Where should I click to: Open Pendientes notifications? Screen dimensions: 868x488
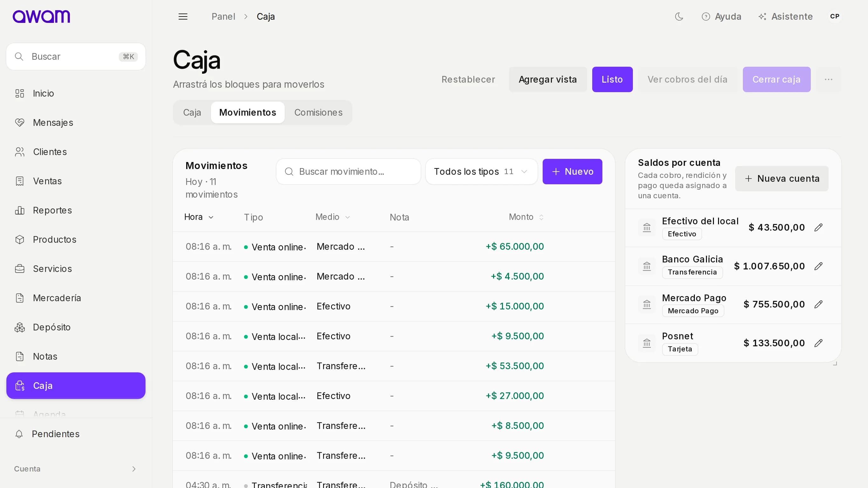(x=76, y=434)
